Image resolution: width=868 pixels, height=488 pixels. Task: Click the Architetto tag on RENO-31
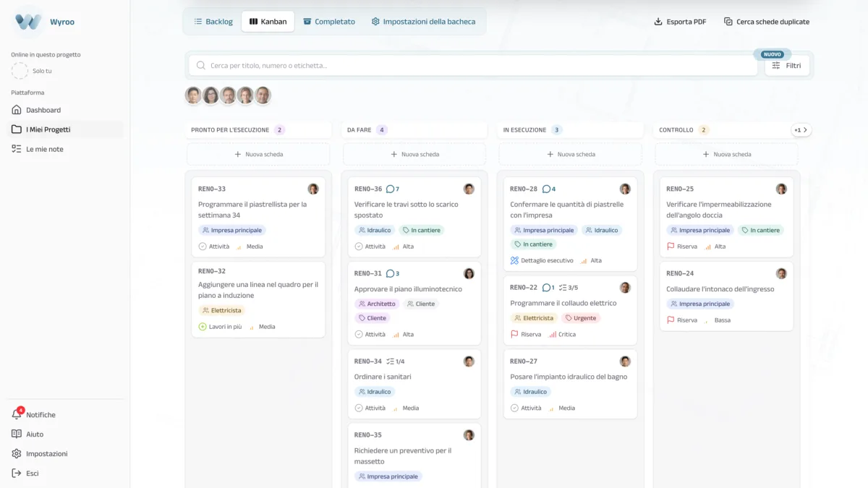coord(377,304)
